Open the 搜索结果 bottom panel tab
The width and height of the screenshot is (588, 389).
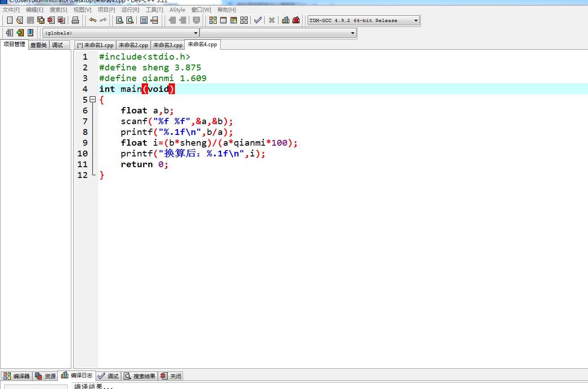140,376
